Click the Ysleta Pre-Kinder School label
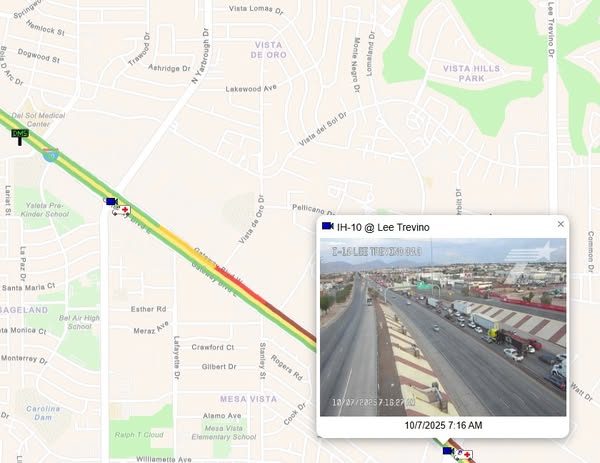 pyautogui.click(x=45, y=210)
